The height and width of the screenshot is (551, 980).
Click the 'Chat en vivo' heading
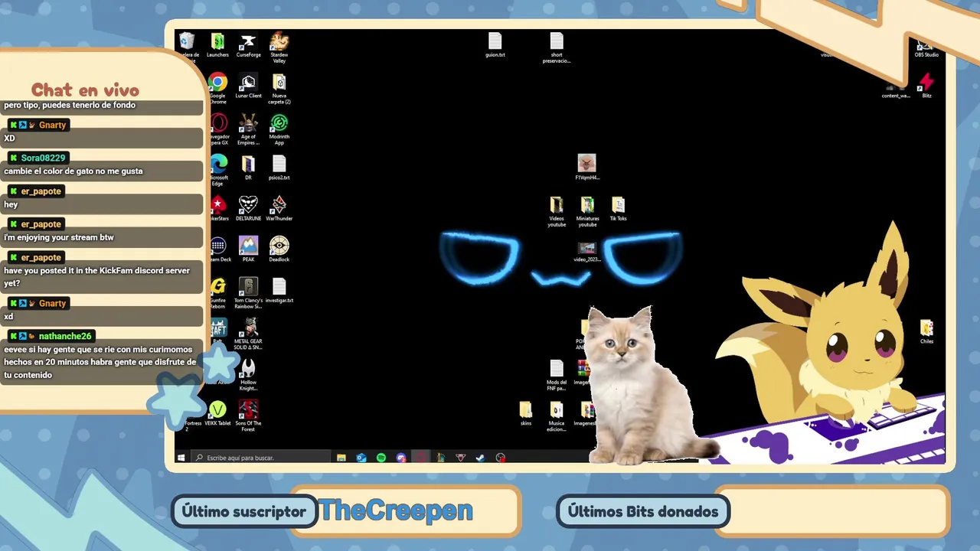pos(85,90)
